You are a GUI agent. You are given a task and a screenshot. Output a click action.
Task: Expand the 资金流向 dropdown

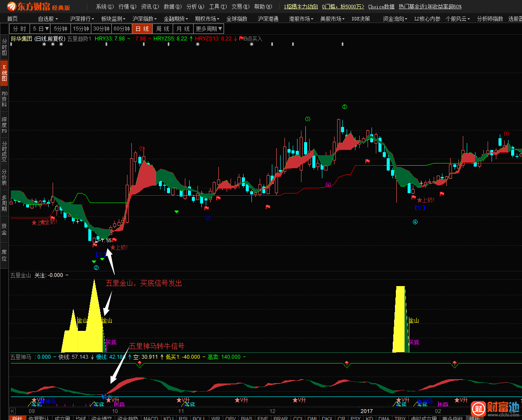coord(395,19)
